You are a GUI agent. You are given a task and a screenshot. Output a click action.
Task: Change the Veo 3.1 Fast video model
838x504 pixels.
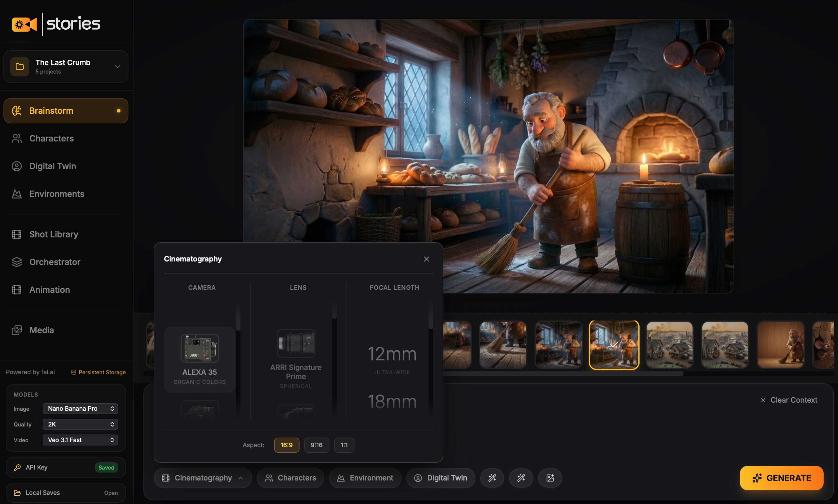(x=80, y=440)
